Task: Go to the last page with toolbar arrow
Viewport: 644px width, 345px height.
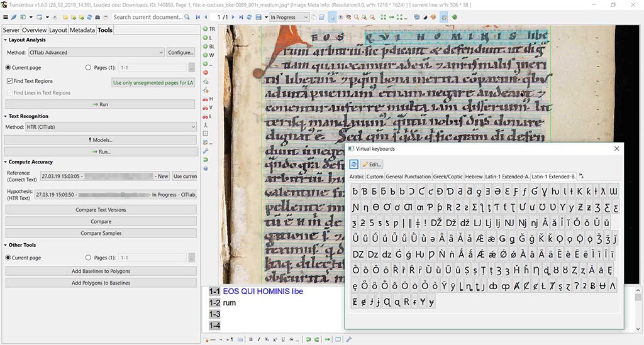Action: 241,17
